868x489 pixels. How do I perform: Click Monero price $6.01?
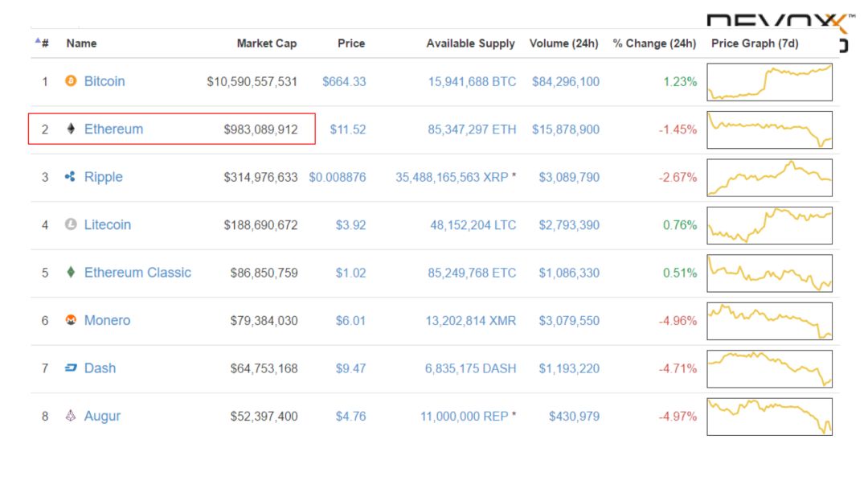pos(351,321)
